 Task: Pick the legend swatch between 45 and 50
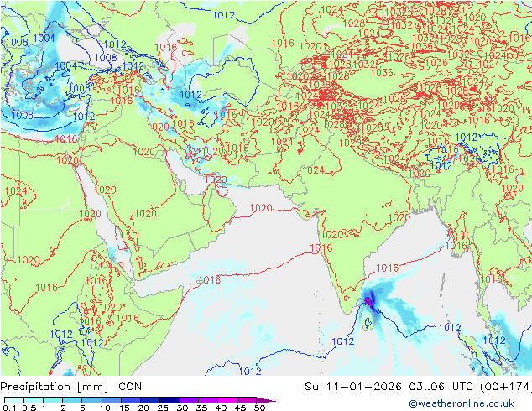click(x=247, y=400)
